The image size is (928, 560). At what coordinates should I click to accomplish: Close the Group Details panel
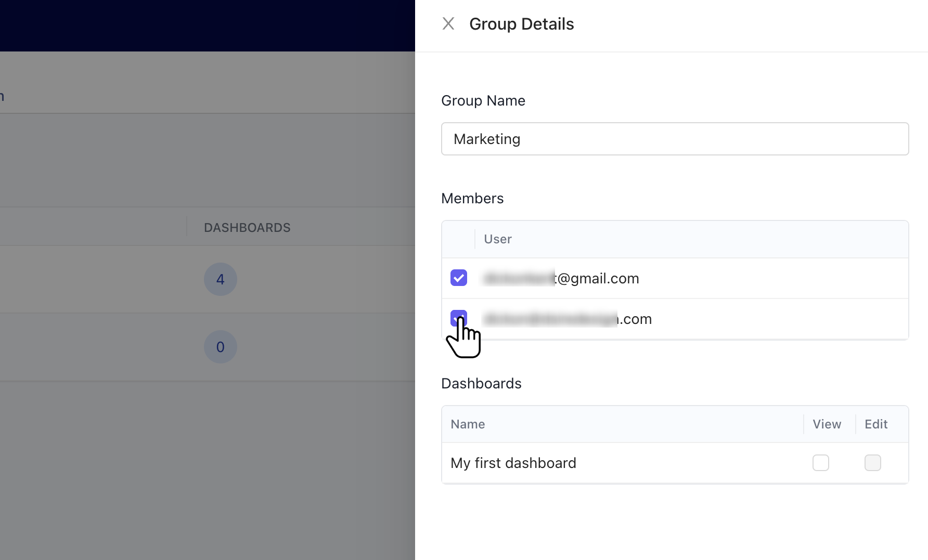pyautogui.click(x=448, y=24)
